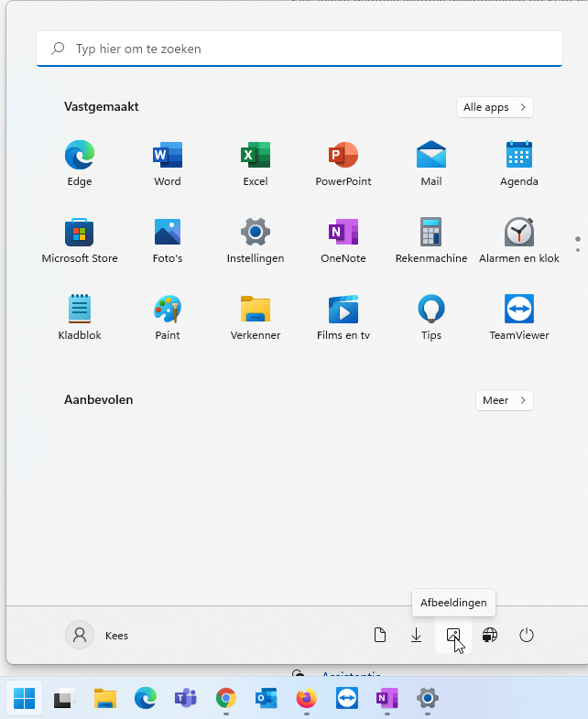Viewport: 588px width, 719px height.
Task: Open the Foto's app
Action: click(x=168, y=240)
